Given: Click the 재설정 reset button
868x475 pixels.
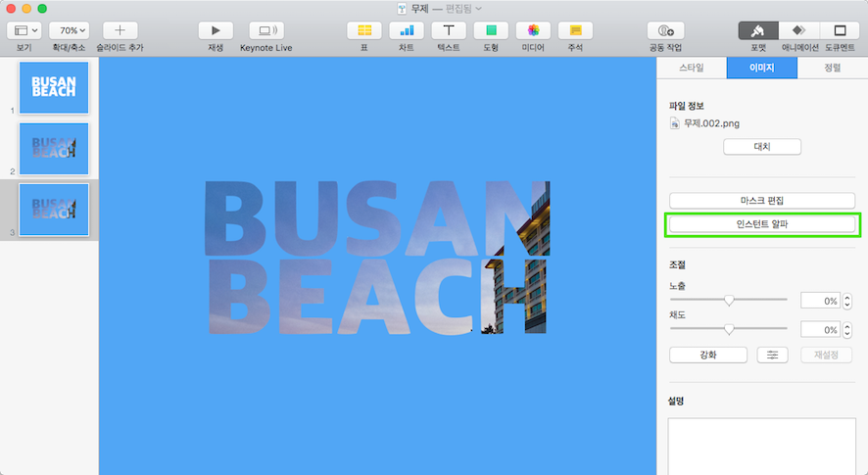Looking at the screenshot, I should (x=826, y=355).
